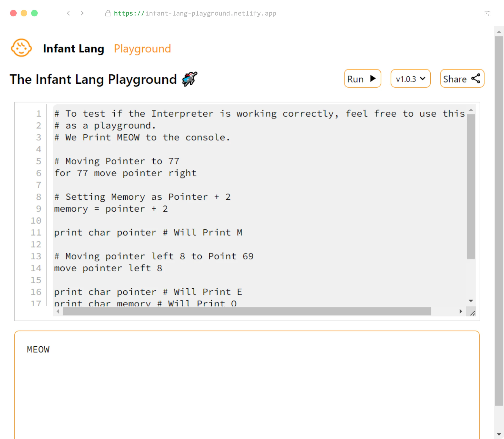Screen dimensions: 504x439
Task: Click the yellow minimize window button
Action: pyautogui.click(x=24, y=13)
